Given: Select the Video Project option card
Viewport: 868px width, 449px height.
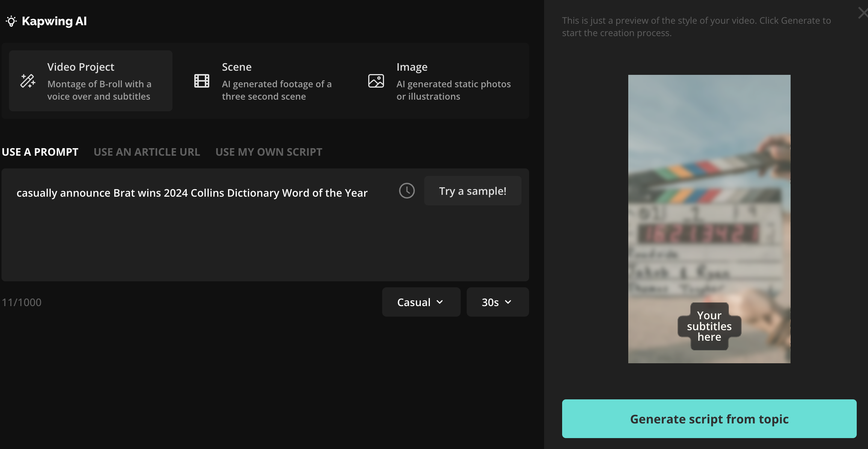Looking at the screenshot, I should [91, 81].
